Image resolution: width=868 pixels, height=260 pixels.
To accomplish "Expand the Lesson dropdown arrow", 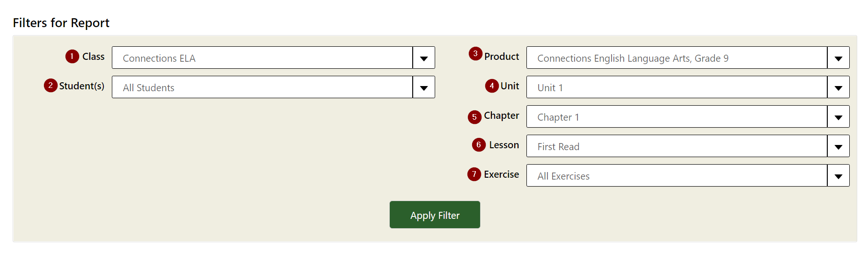I will [x=838, y=146].
